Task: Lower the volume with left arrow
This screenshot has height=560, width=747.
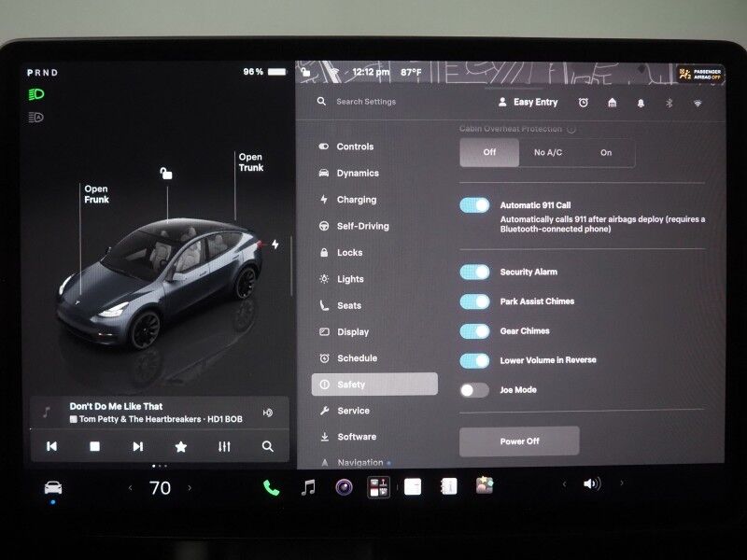Action: (x=564, y=484)
